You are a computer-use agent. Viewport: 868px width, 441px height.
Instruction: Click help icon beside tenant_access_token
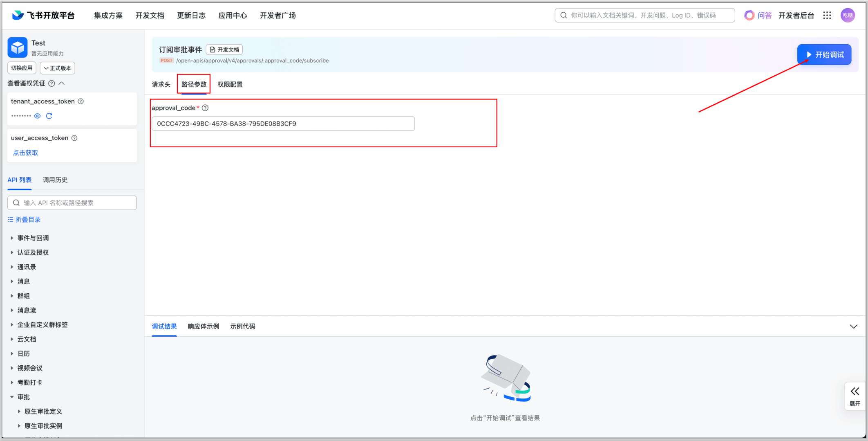click(x=81, y=101)
